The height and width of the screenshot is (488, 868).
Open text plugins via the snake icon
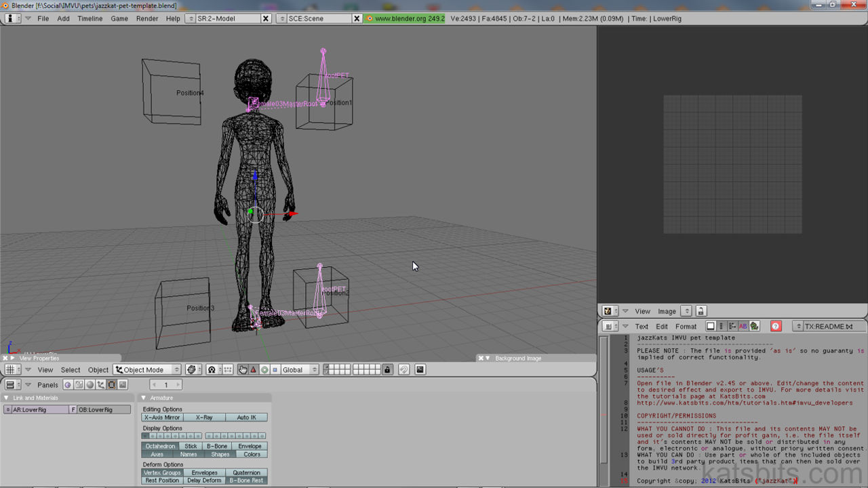click(753, 326)
